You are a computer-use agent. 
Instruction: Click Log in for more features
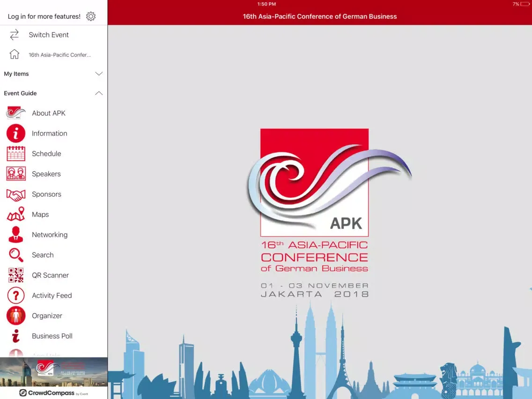[44, 16]
